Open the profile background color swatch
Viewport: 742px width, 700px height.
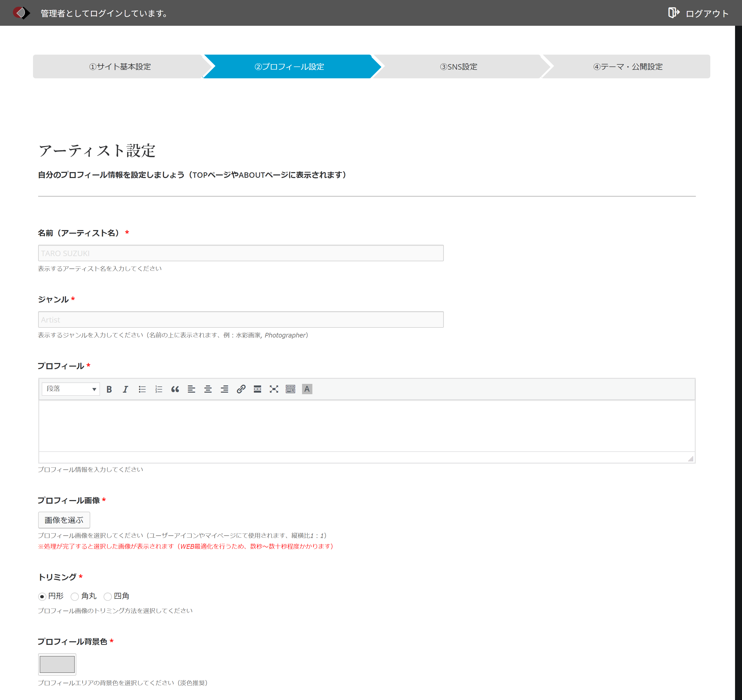pos(57,664)
